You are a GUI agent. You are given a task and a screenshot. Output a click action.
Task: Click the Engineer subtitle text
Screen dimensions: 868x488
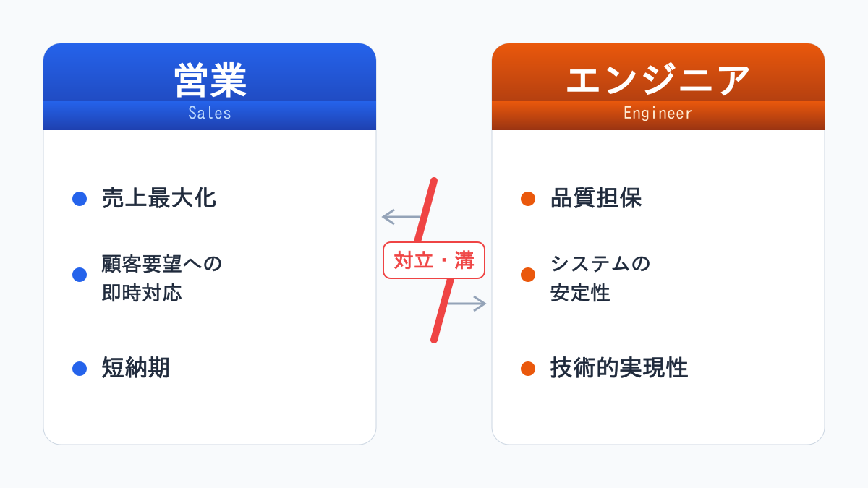pyautogui.click(x=658, y=113)
